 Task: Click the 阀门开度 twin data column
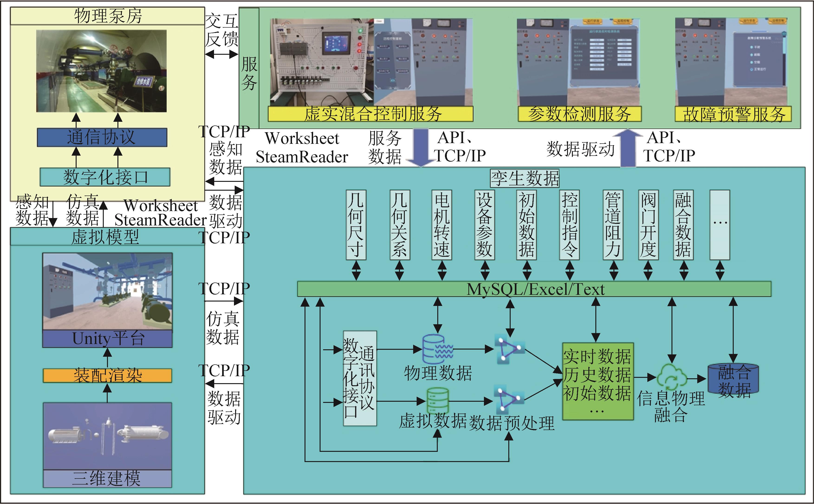(x=648, y=225)
